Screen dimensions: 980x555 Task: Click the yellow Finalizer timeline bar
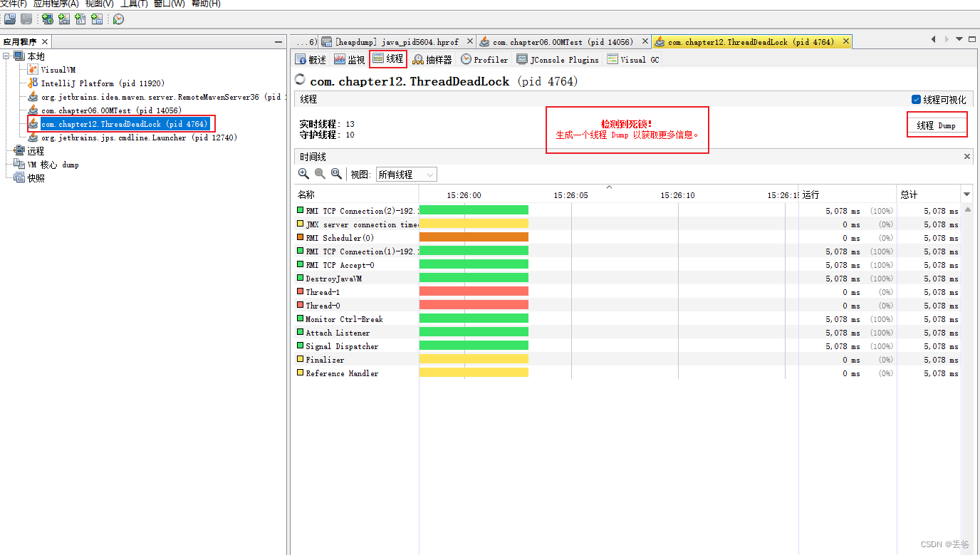(474, 360)
